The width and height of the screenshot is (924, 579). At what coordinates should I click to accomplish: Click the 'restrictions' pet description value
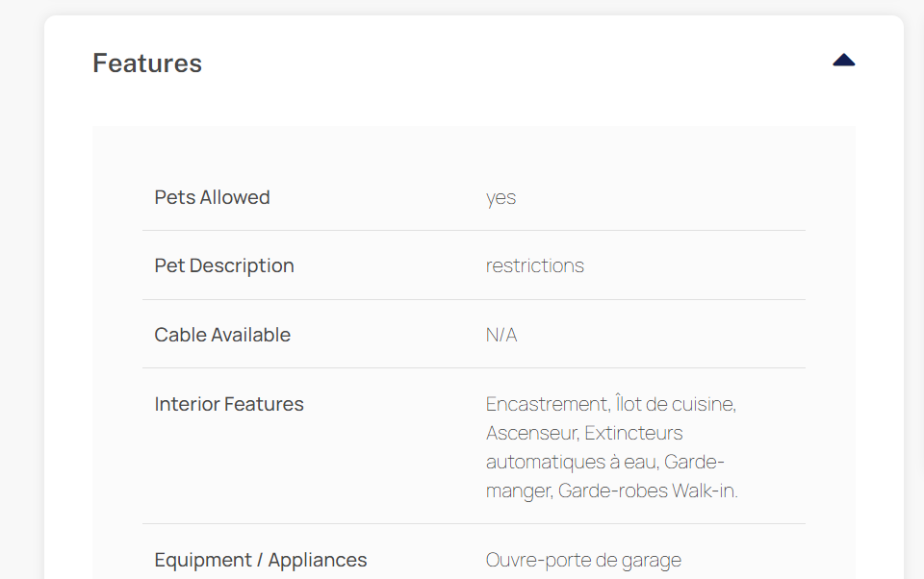[535, 265]
